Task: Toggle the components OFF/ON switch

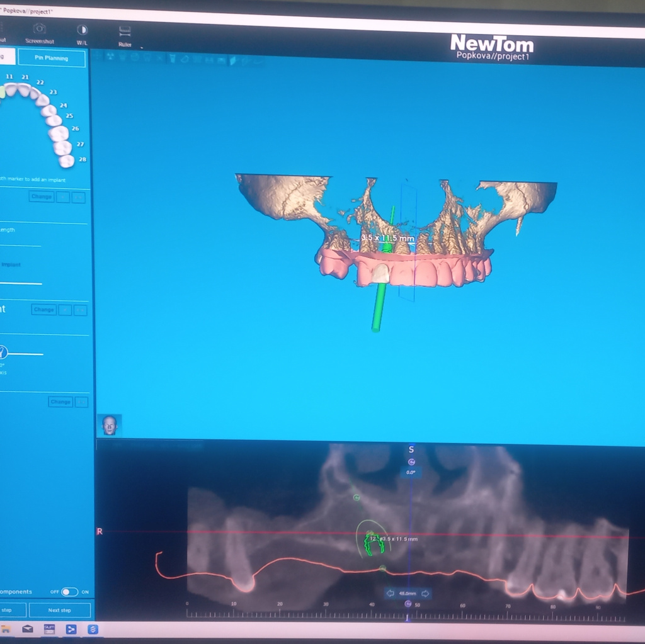Action: 69,592
